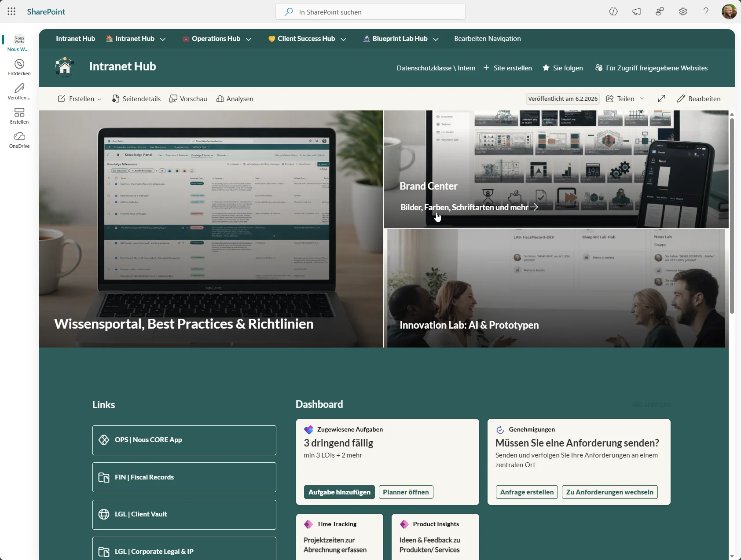Open the LGL | Client Vault link

click(184, 514)
